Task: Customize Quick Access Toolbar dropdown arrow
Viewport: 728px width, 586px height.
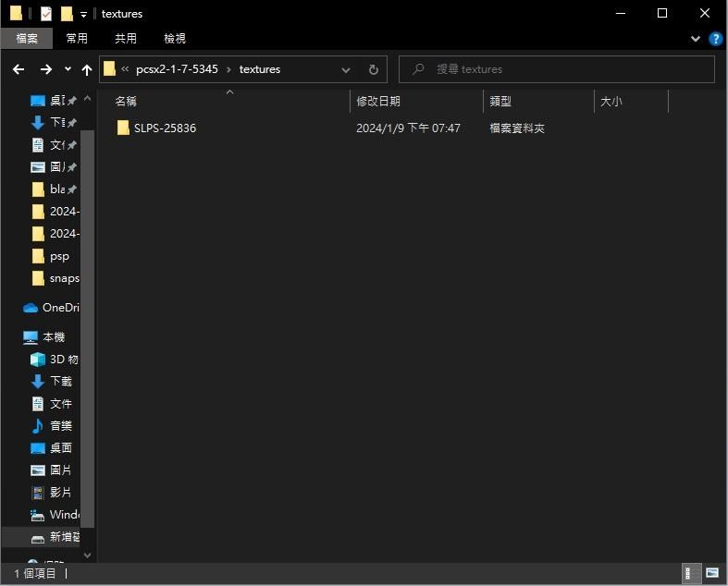Action: [x=83, y=14]
